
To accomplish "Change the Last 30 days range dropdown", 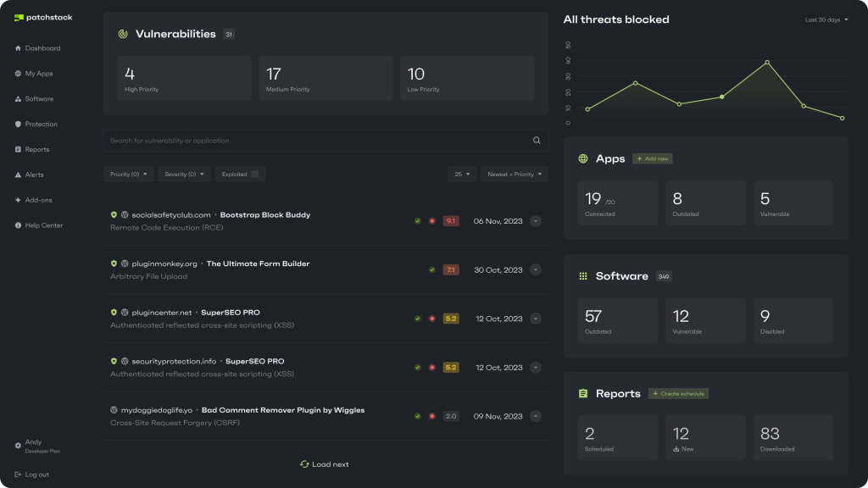I will pyautogui.click(x=826, y=19).
